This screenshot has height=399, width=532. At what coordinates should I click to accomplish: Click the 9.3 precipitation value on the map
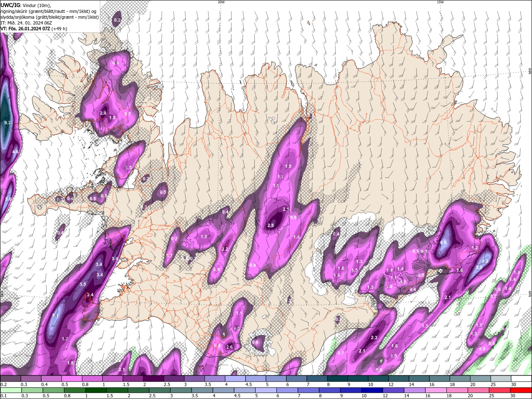click(x=7, y=123)
